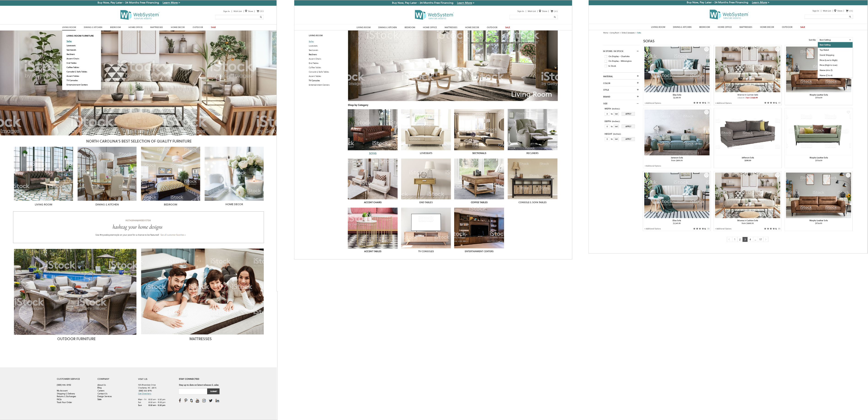The width and height of the screenshot is (868, 420).
Task: Select Sectionals in Living Room Furniture menu
Action: pyautogui.click(x=71, y=50)
